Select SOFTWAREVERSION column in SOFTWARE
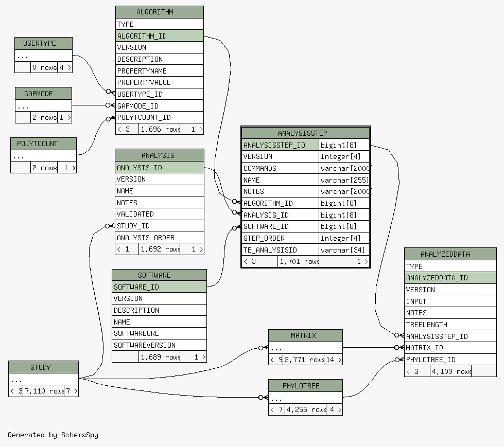Screen dimensions: 504x447 pos(159,345)
